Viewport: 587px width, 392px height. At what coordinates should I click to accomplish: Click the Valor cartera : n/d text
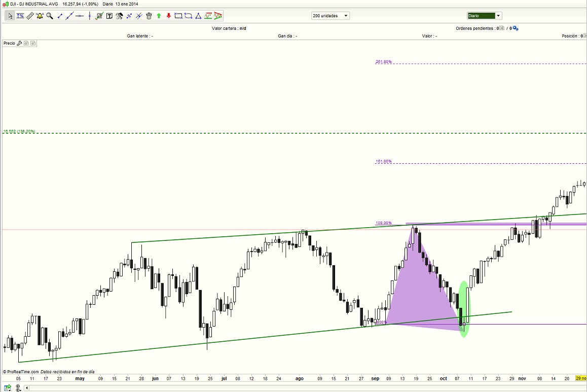pos(229,28)
